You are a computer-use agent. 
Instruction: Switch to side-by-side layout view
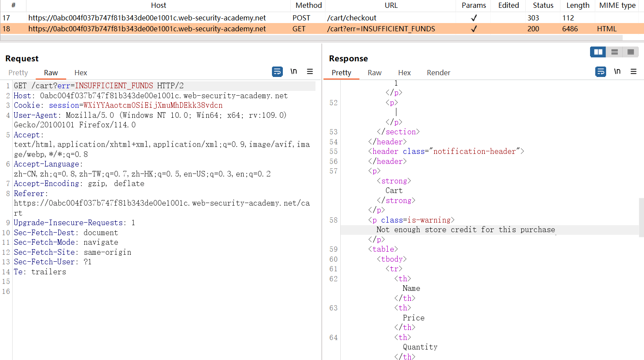[x=598, y=52]
